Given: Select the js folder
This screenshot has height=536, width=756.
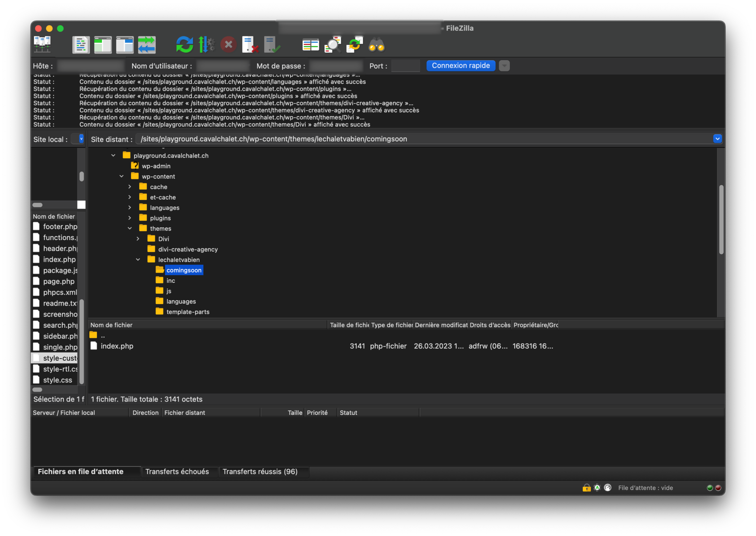Looking at the screenshot, I should (x=169, y=291).
